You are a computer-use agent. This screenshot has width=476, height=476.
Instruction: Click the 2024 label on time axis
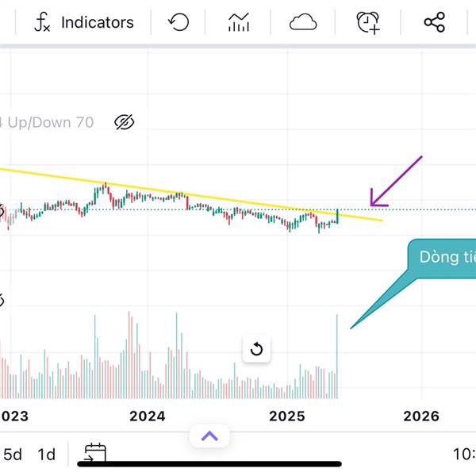pos(148,416)
